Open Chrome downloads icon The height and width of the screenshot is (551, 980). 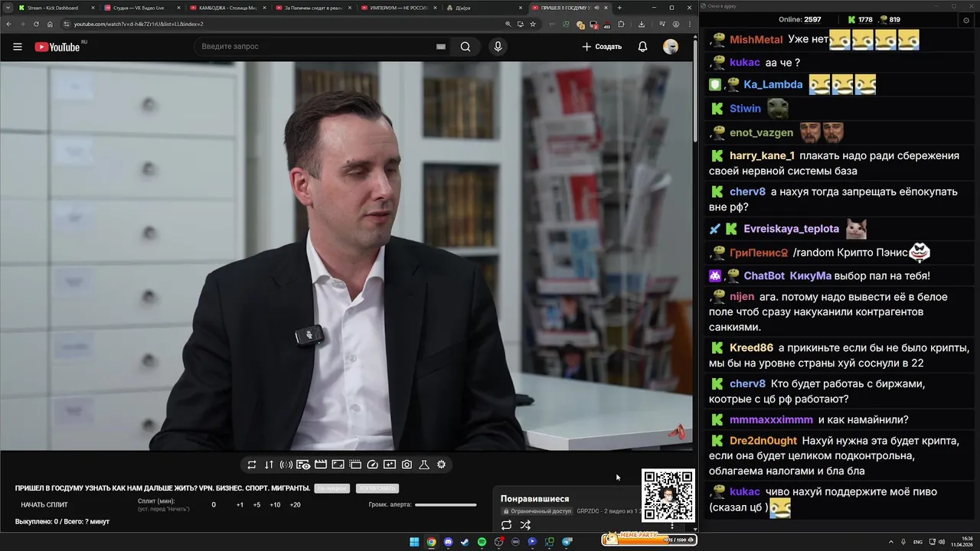click(642, 24)
